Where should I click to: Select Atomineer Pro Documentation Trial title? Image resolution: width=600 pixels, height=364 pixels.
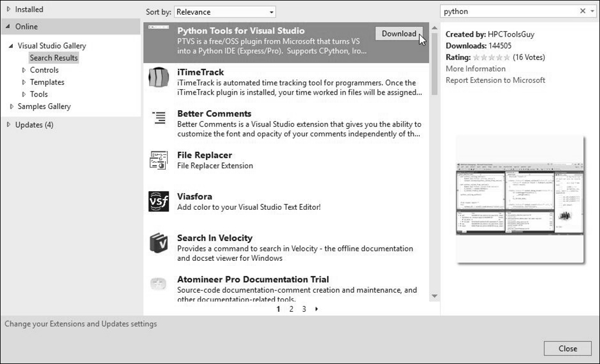pyautogui.click(x=253, y=279)
